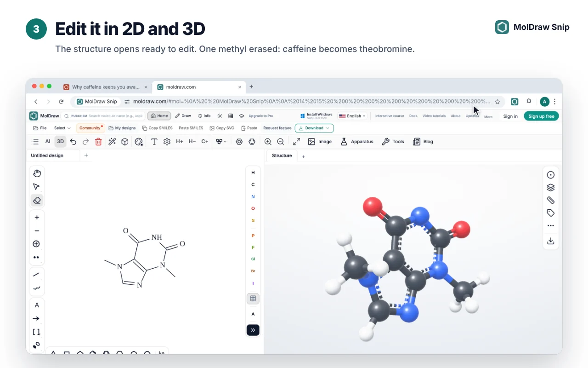Screen dimensions: 588x368
Task: Open the Apparatus menu
Action: (356, 142)
